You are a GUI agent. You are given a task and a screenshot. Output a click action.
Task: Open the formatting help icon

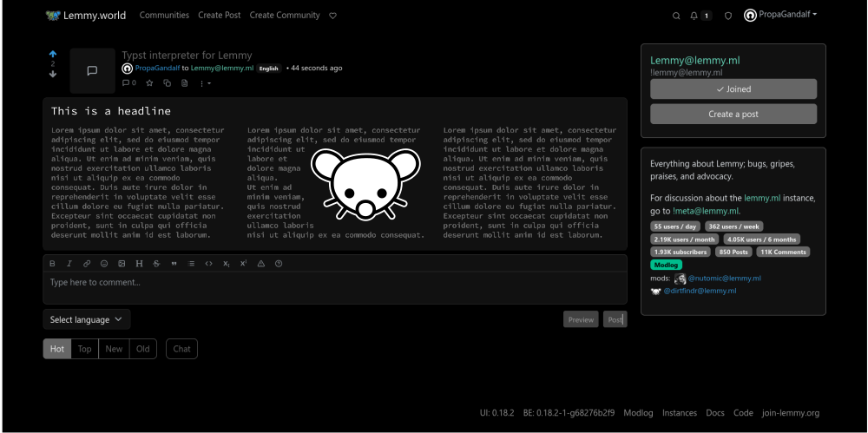point(279,264)
